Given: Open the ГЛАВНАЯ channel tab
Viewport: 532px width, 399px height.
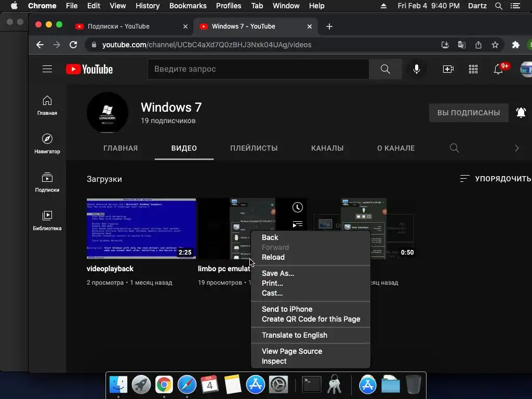Looking at the screenshot, I should (x=121, y=148).
